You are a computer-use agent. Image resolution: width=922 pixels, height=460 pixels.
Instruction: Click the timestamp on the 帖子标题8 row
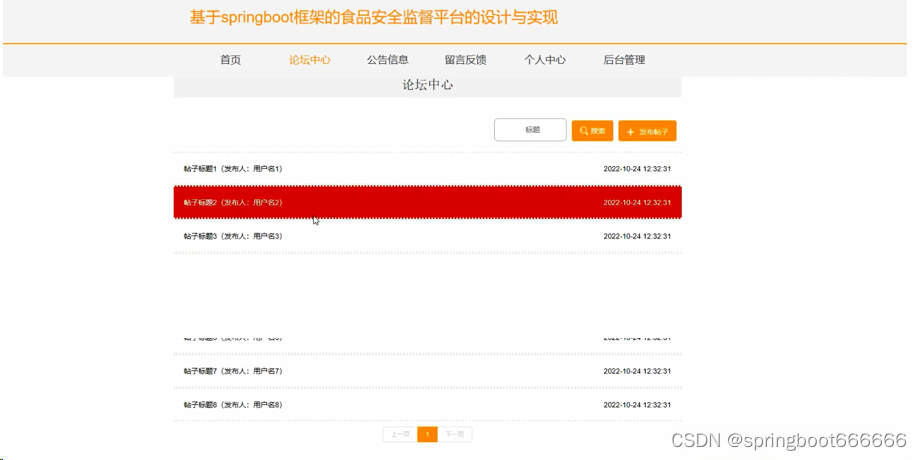pyautogui.click(x=637, y=405)
